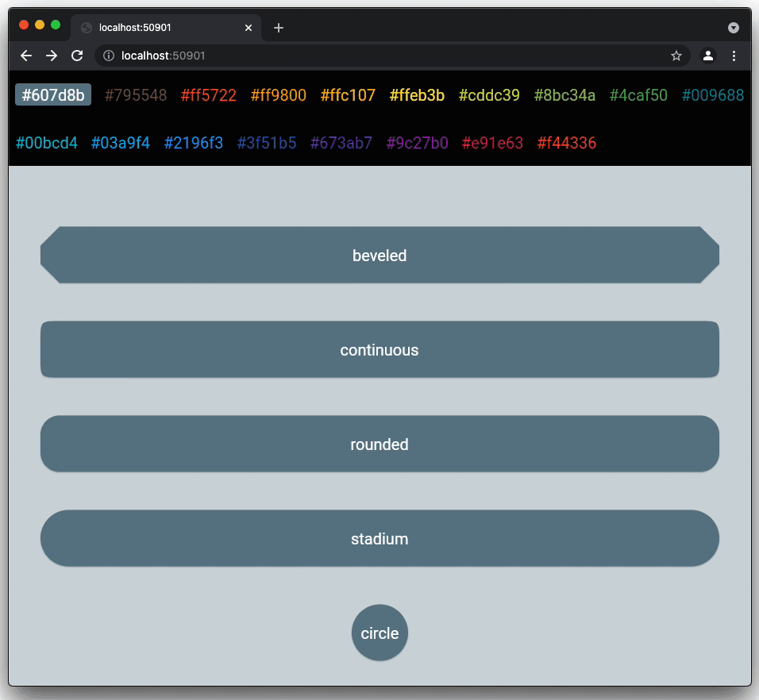
Task: Go forward using the browser forward arrow
Action: point(52,56)
